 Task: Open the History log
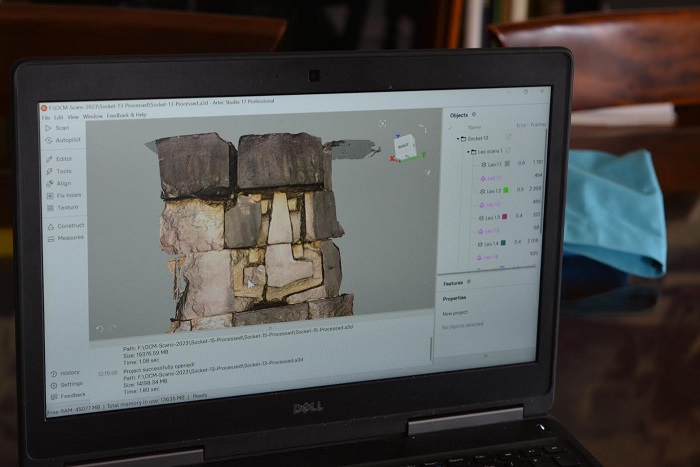(68, 372)
